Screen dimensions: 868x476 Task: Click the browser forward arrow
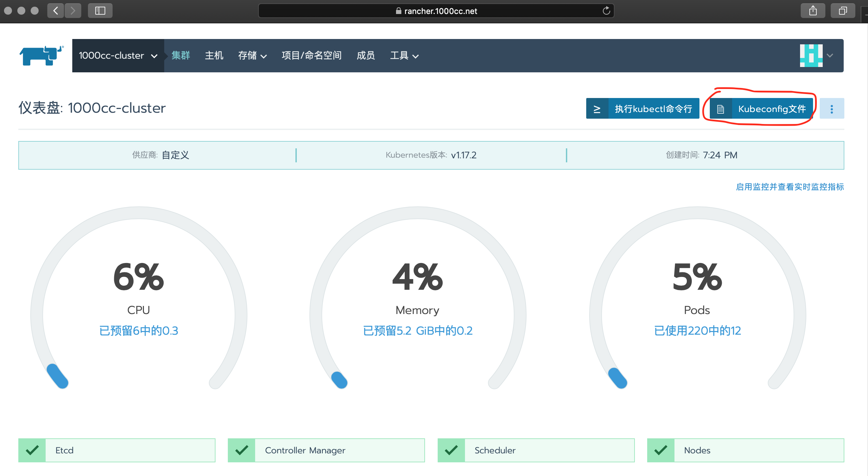73,11
